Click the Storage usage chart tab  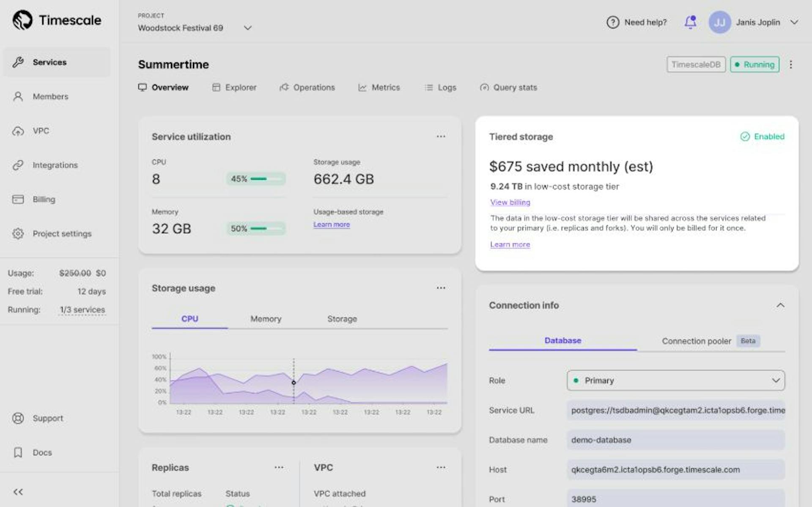[341, 319]
